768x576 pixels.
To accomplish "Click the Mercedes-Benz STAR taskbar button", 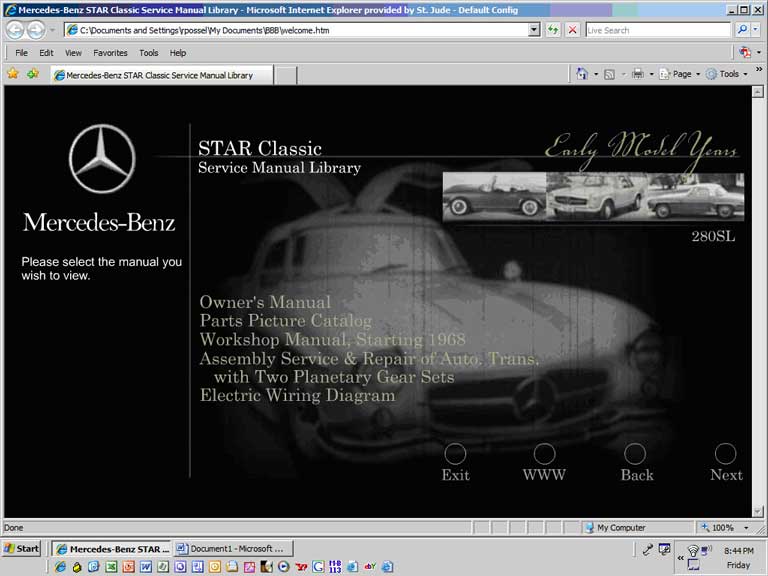I will [x=112, y=549].
